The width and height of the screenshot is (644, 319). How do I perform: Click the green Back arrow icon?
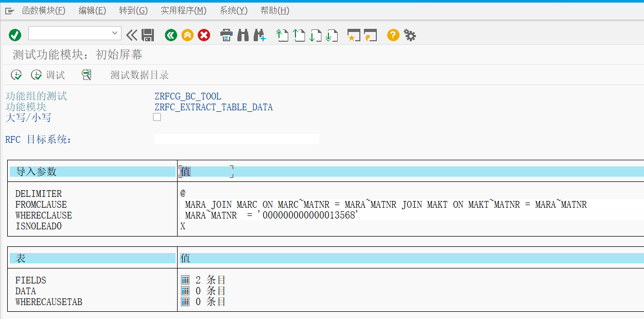[170, 35]
